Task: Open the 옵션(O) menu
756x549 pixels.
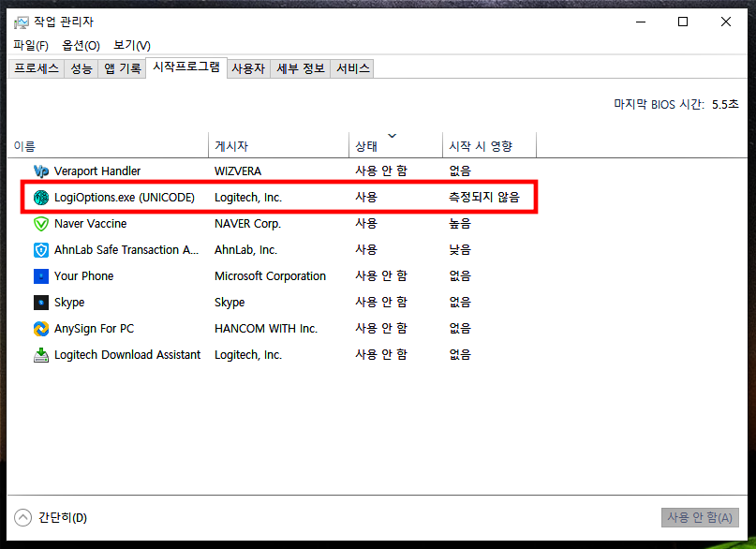Action: point(81,45)
